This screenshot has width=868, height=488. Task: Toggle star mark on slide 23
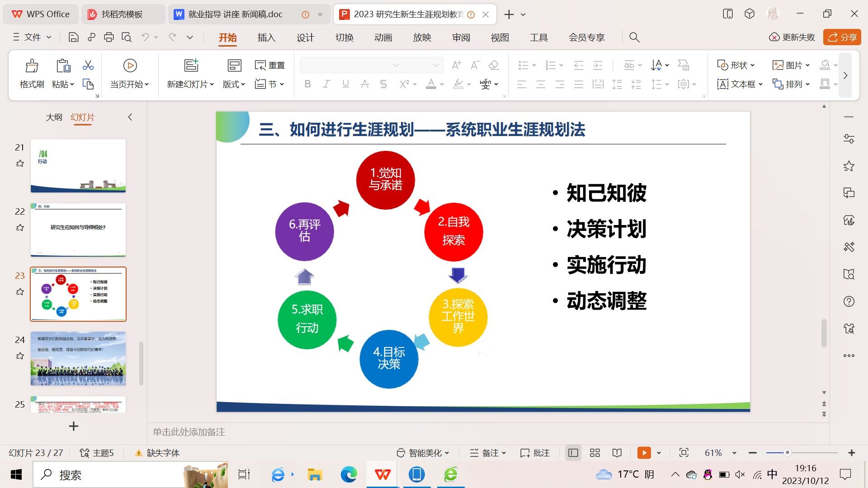click(20, 292)
